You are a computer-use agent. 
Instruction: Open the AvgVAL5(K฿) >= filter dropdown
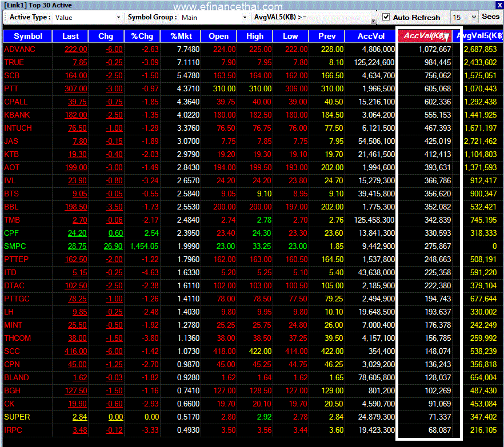373,20
